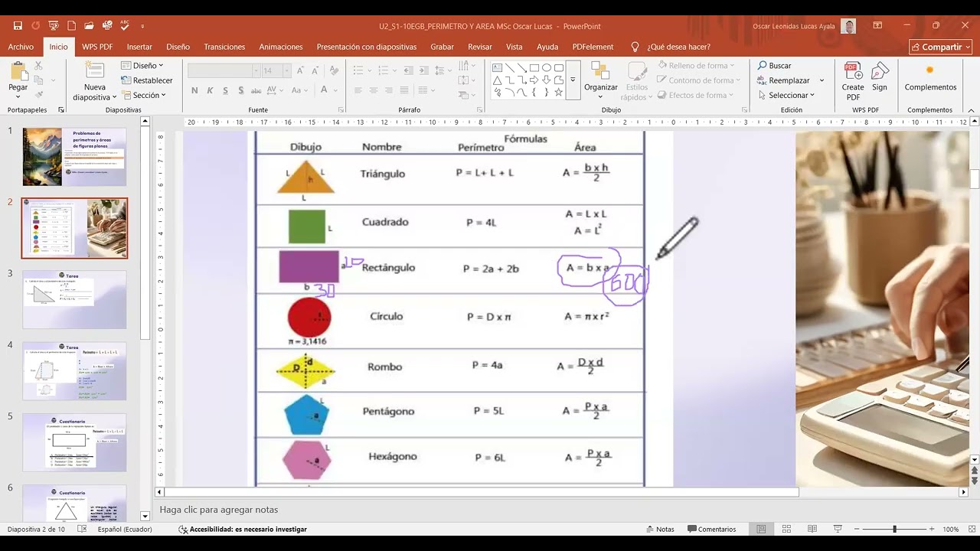
Task: Click Restablecer slide button
Action: pos(146,80)
